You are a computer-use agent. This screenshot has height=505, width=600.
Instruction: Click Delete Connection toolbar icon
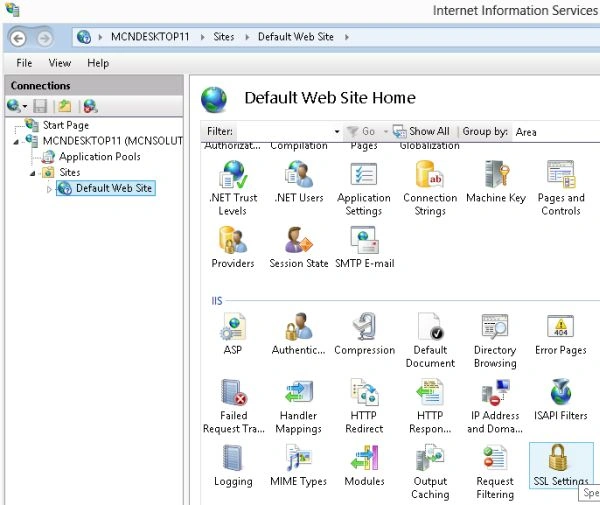coord(90,106)
